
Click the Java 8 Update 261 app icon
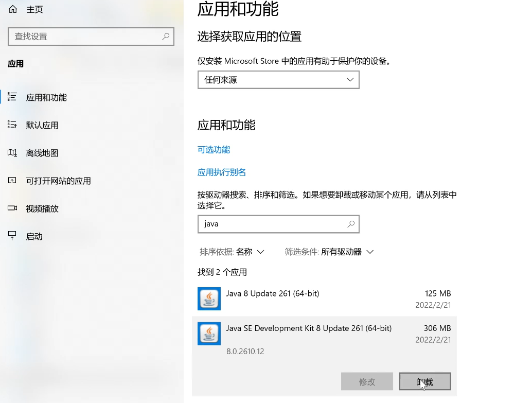pos(209,299)
